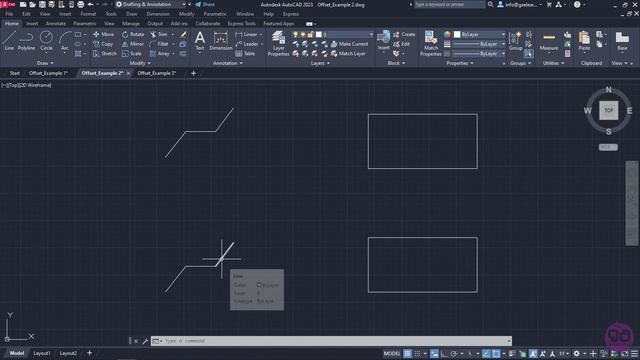The height and width of the screenshot is (360, 640).
Task: Click the Plot printer icon in quick access
Action: click(80, 4)
